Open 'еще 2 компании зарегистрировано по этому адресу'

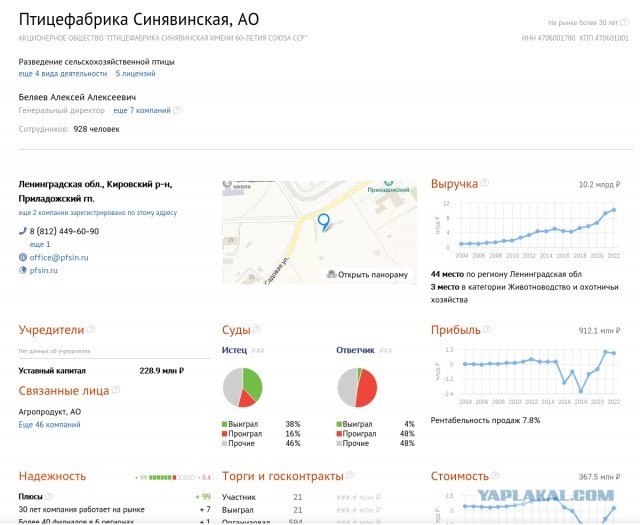point(98,212)
